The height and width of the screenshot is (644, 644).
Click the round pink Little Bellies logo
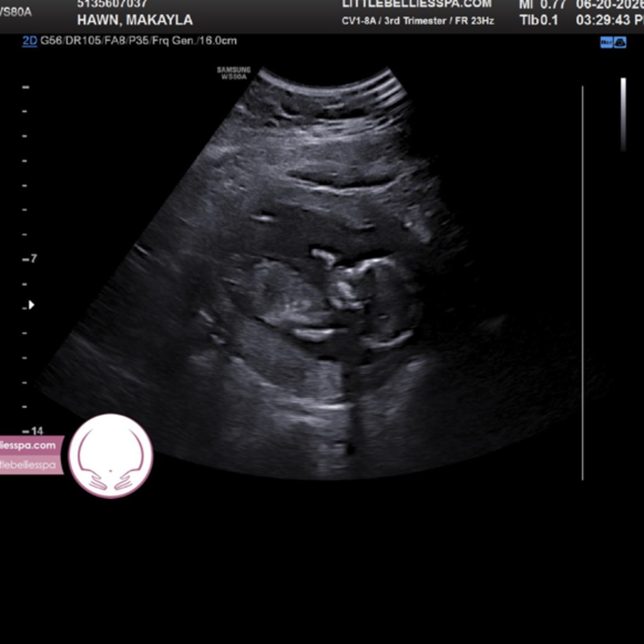[x=111, y=456]
